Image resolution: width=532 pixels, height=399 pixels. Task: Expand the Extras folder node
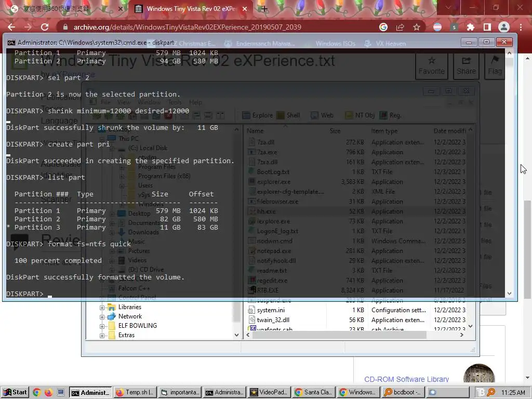[x=102, y=336]
